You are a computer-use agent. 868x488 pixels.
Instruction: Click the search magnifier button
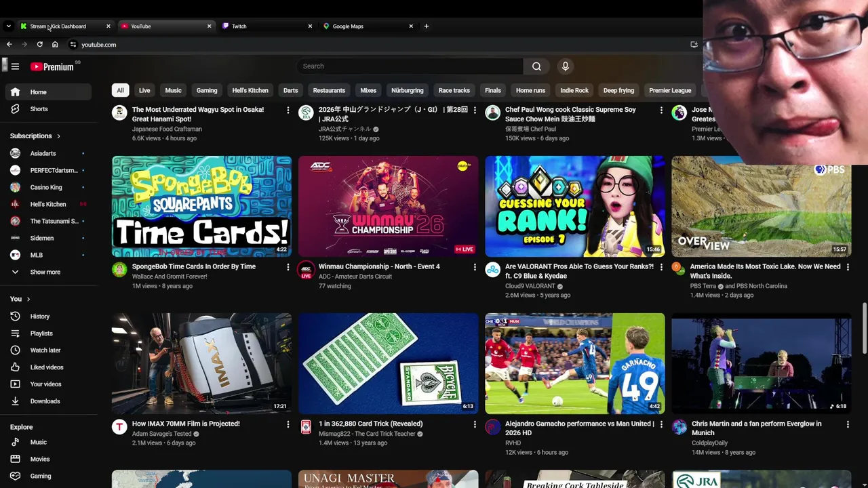point(536,66)
